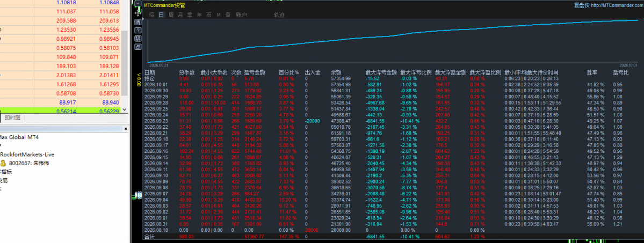Click the 出入金 column header
The width and height of the screenshot is (644, 243).
(313, 72)
